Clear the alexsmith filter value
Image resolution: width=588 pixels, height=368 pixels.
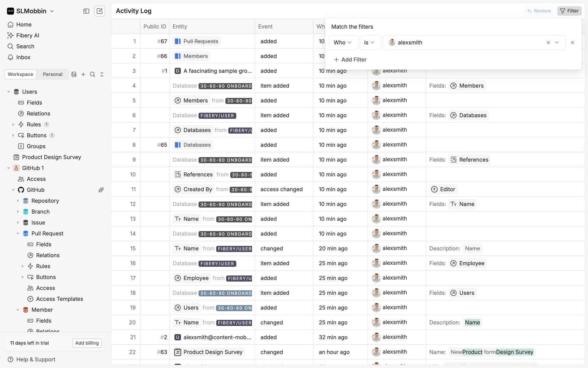coord(548,43)
